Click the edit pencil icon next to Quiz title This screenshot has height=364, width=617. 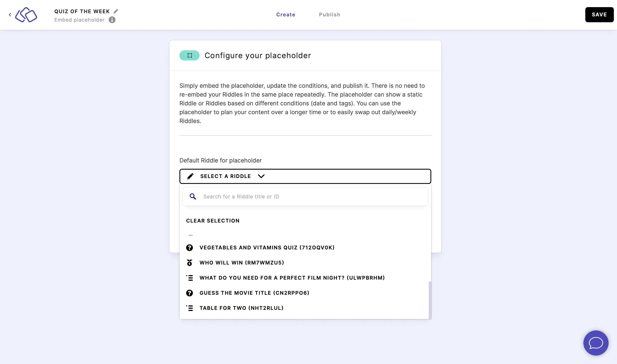click(116, 11)
